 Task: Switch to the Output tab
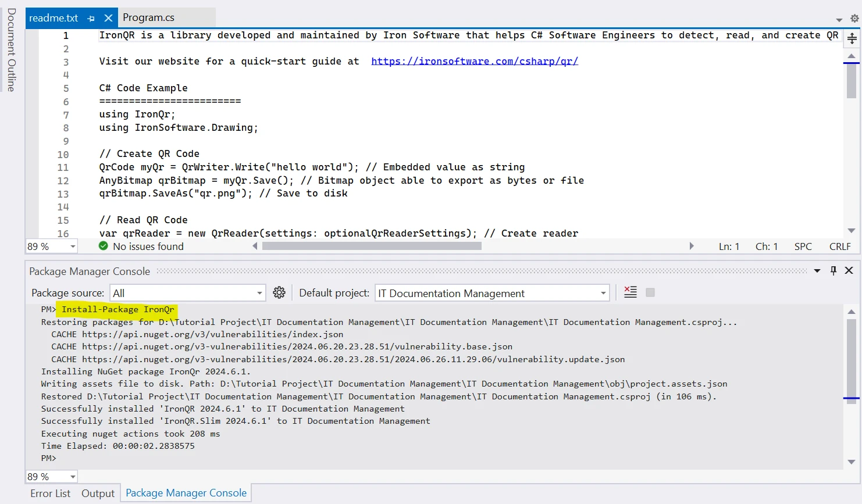click(98, 494)
